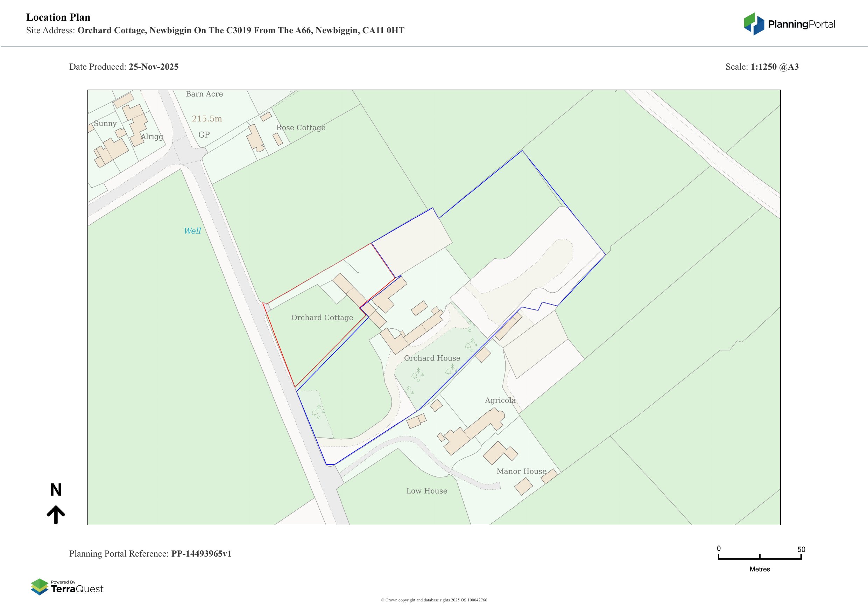This screenshot has height=614, width=868.
Task: Click the Planning Portal Reference number
Action: [x=201, y=554]
